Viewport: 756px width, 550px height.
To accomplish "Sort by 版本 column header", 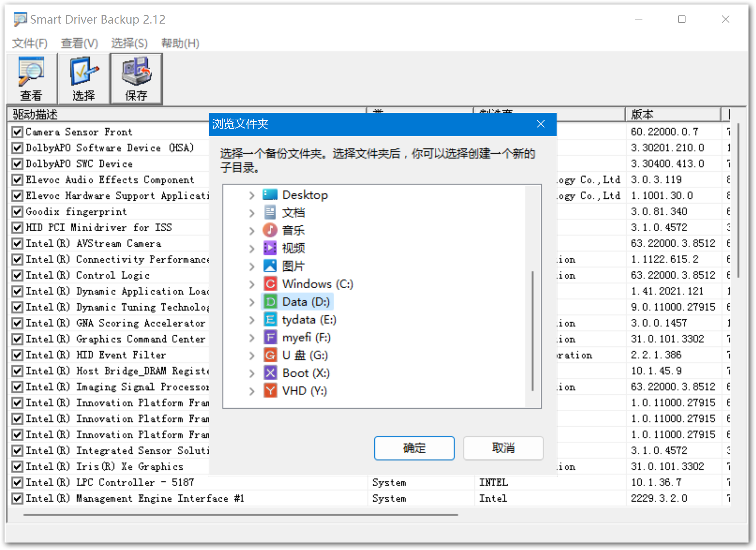I will 673,114.
